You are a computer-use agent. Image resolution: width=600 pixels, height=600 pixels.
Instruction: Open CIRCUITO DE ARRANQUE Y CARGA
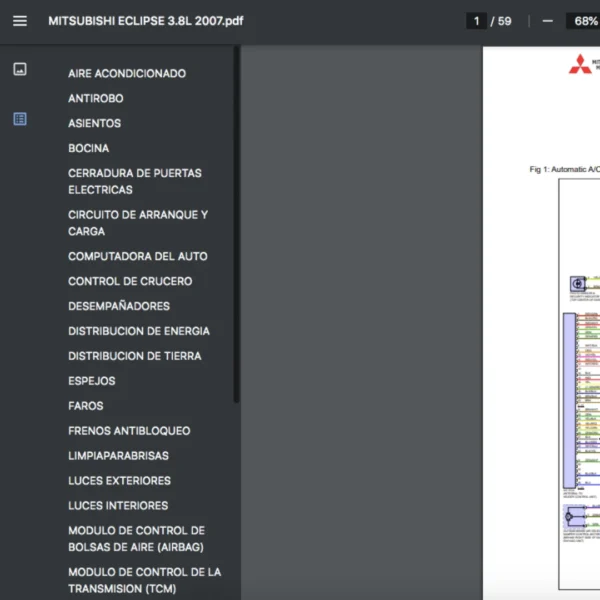tap(137, 222)
